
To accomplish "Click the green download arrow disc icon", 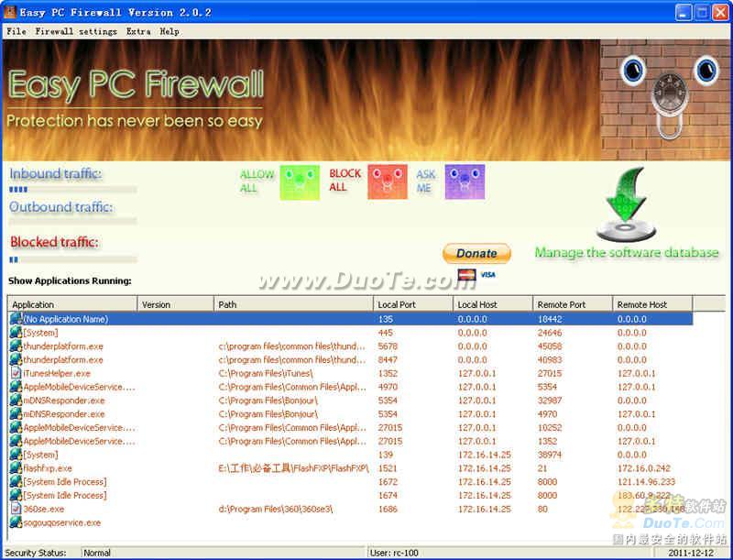I will (626, 204).
